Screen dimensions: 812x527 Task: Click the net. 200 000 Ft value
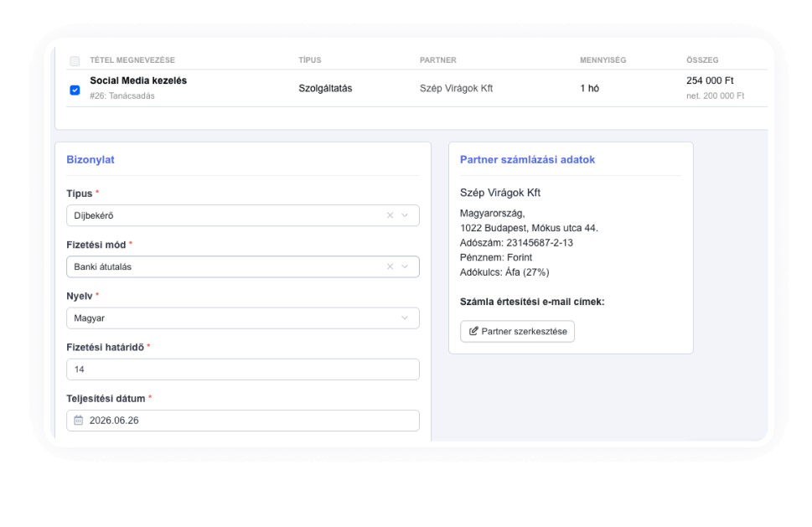click(715, 96)
